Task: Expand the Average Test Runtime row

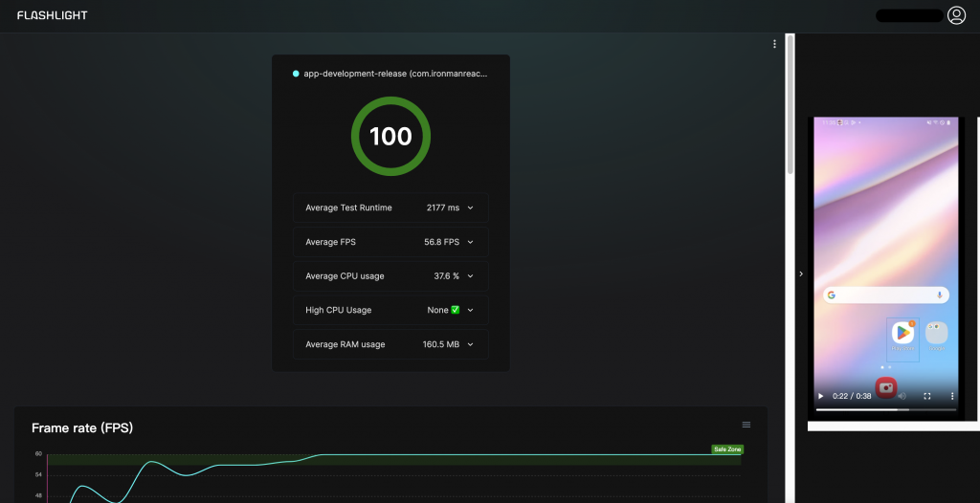Action: tap(390, 208)
